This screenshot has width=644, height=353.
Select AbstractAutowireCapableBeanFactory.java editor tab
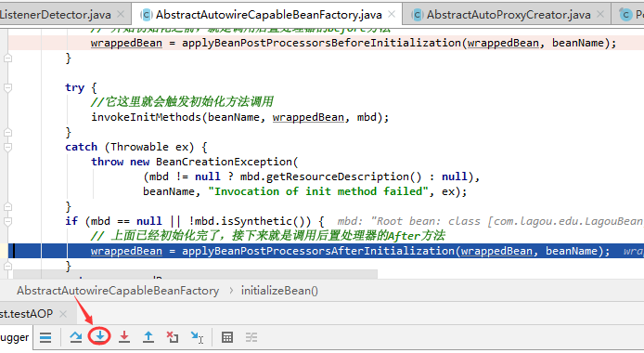[x=268, y=15]
